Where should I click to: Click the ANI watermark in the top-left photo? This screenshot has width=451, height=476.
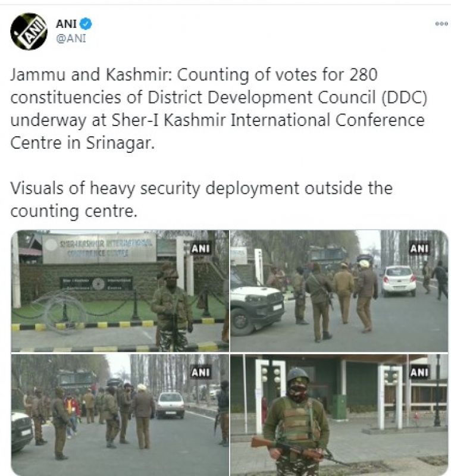(201, 249)
